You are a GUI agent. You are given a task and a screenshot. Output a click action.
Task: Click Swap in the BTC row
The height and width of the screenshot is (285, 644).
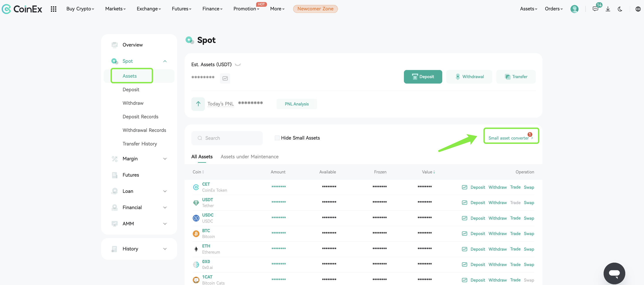[529, 234]
